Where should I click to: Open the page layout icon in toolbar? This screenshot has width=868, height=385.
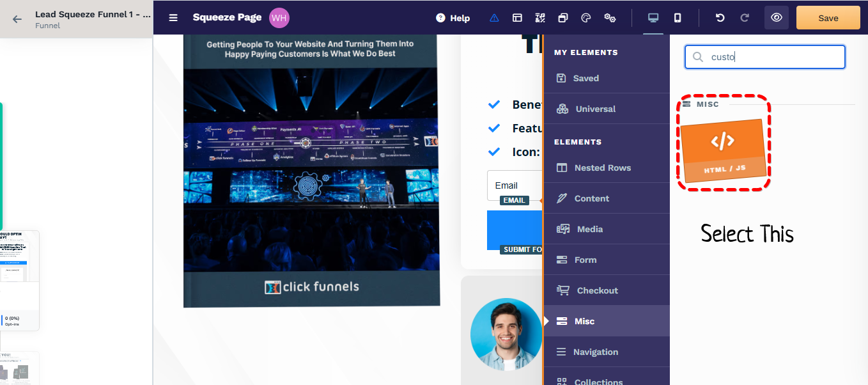[517, 18]
